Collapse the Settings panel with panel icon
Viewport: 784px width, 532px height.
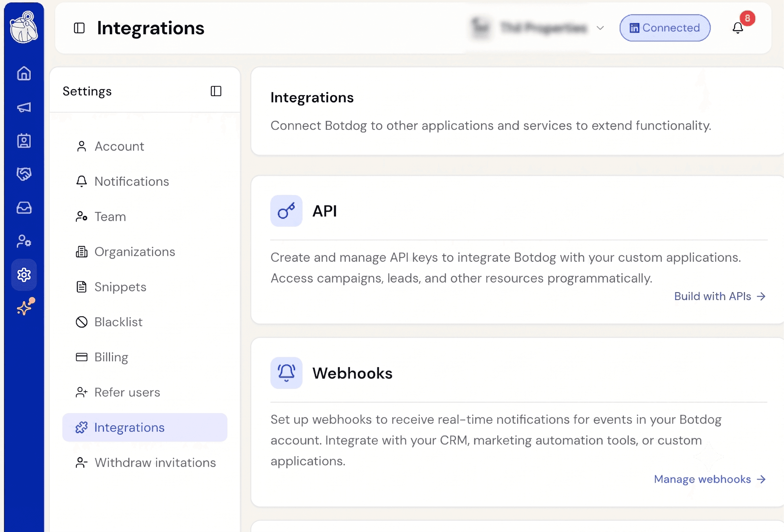pyautogui.click(x=216, y=91)
